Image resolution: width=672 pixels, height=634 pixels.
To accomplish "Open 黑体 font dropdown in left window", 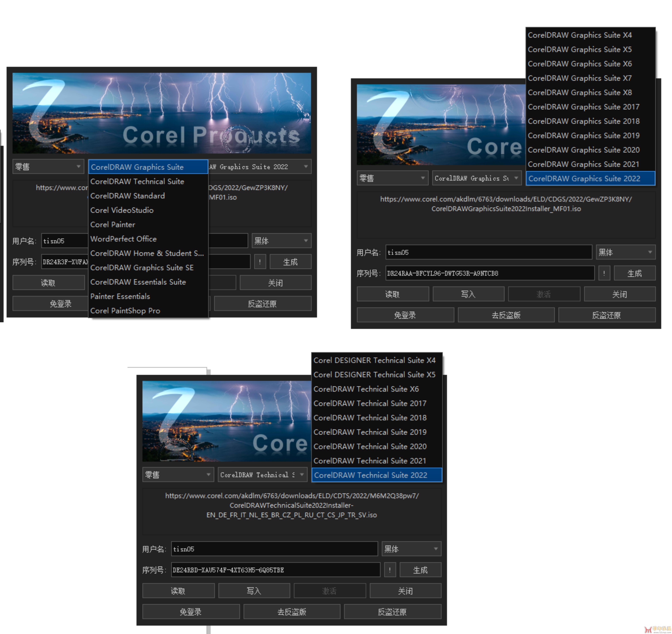I will 282,241.
